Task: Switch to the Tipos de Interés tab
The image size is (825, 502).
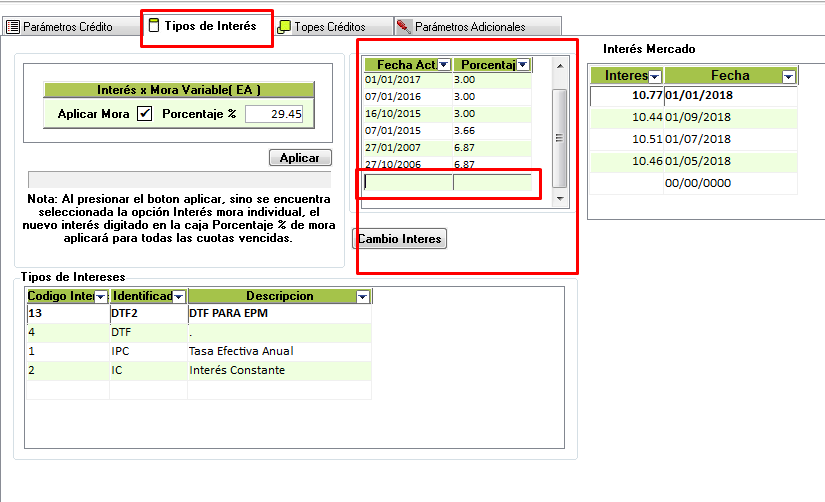Action: coord(208,26)
